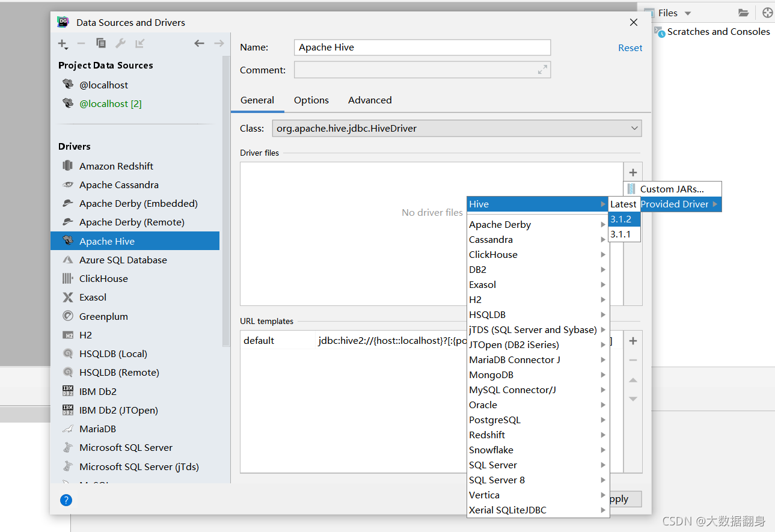Choose Custom JARs... menu entry
This screenshot has width=775, height=532.
[672, 189]
